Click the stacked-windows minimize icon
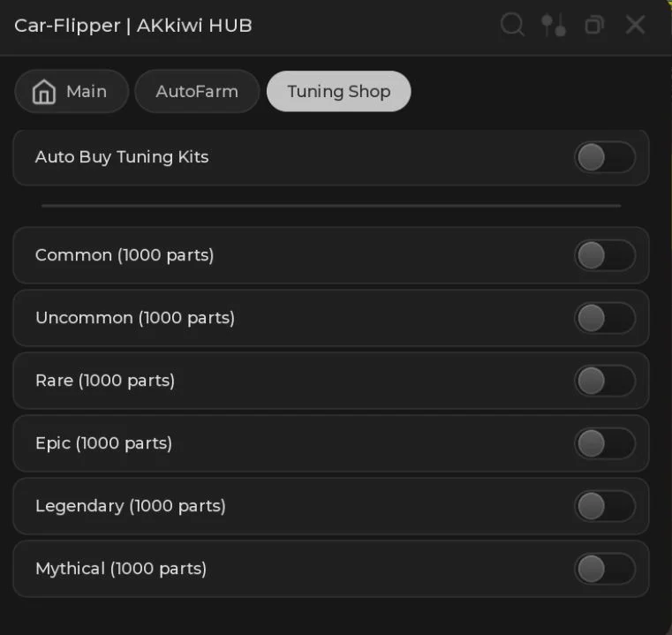The image size is (672, 635). coord(594,25)
